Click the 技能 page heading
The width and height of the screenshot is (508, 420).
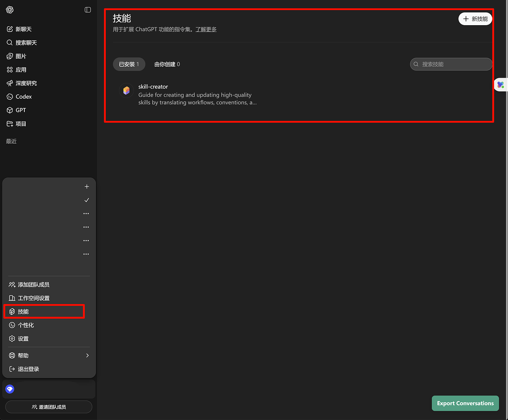point(122,18)
